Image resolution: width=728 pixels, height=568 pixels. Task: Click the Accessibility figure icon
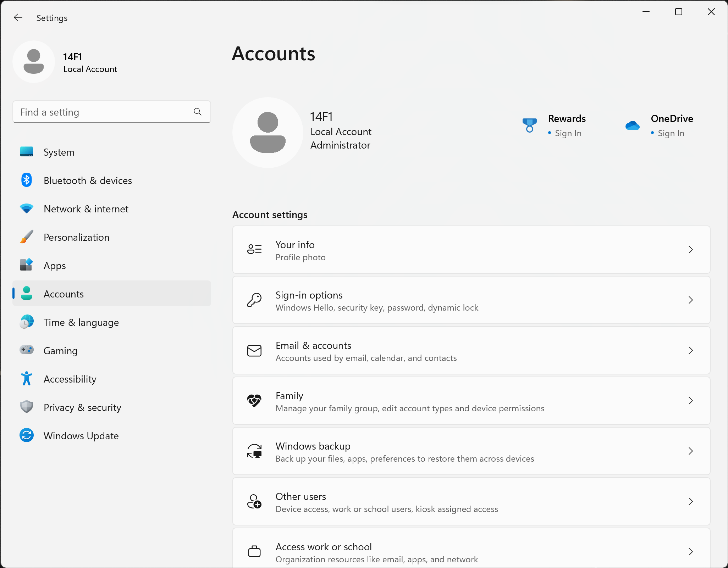[x=27, y=379]
